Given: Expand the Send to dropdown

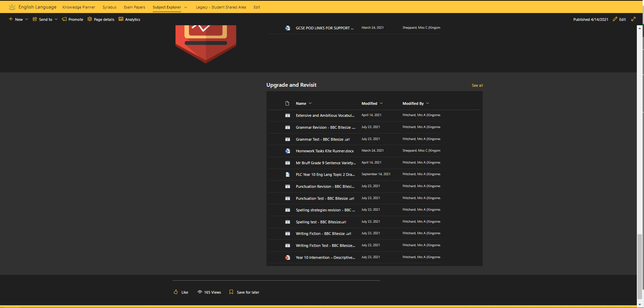Looking at the screenshot, I should [x=56, y=19].
